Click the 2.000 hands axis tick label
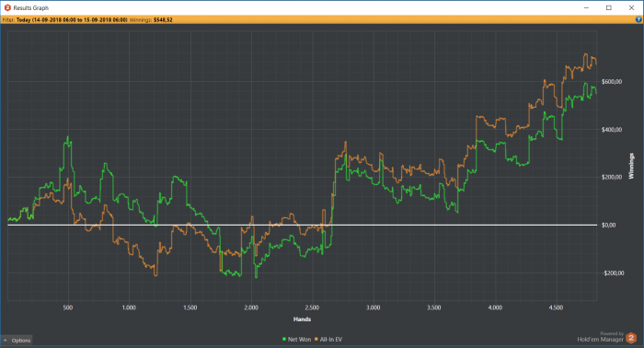 (x=251, y=307)
